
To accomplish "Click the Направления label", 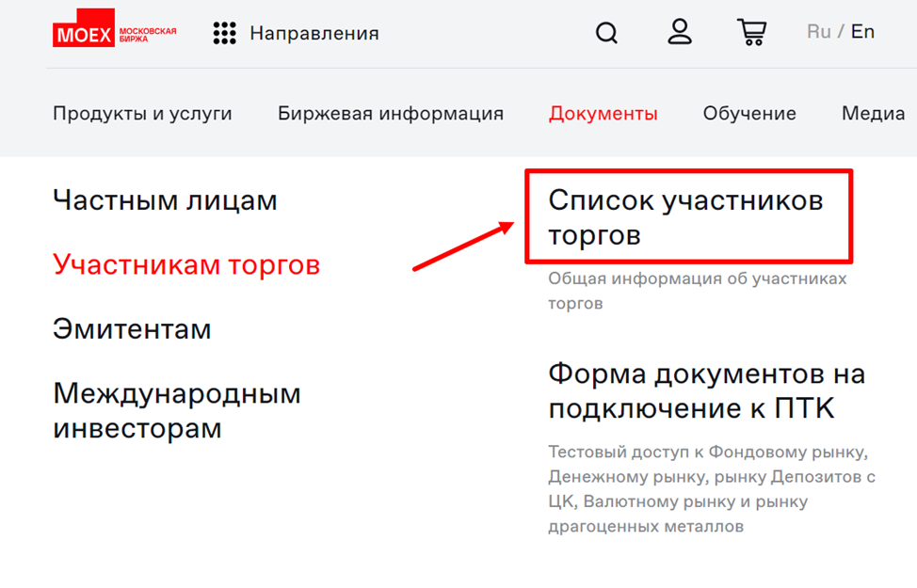I will (x=314, y=33).
